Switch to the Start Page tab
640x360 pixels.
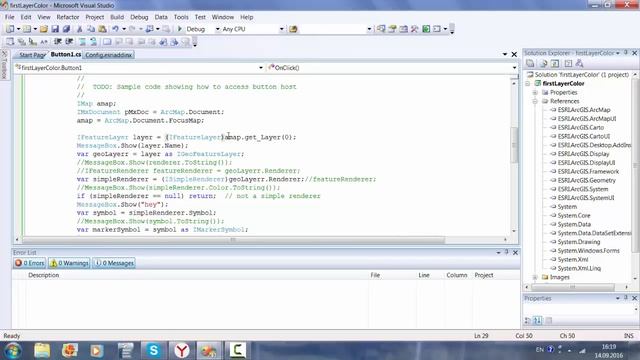click(x=32, y=55)
